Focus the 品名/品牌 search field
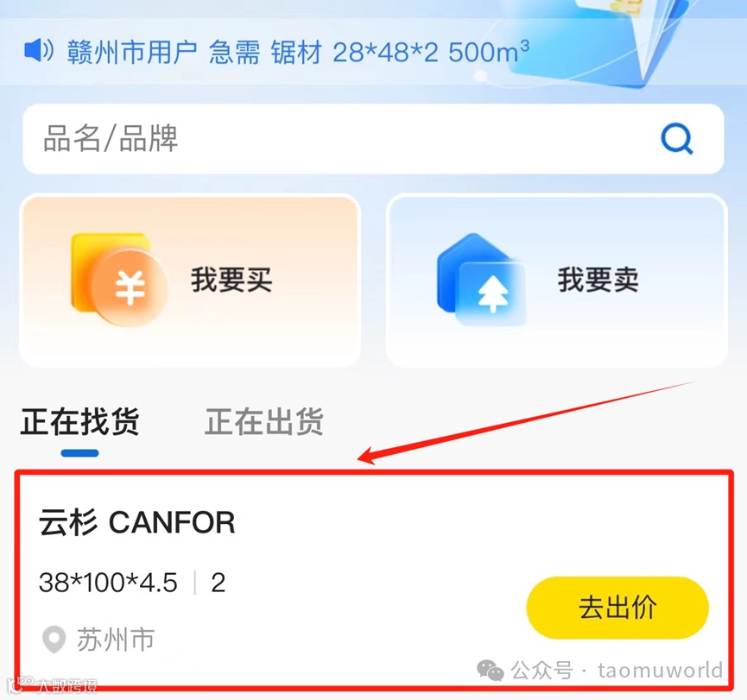Viewport: 747px width, 700px height. tap(373, 139)
